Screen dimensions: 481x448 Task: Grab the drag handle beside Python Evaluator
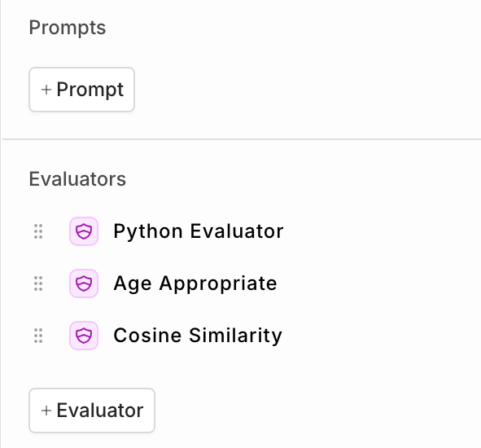tap(38, 231)
